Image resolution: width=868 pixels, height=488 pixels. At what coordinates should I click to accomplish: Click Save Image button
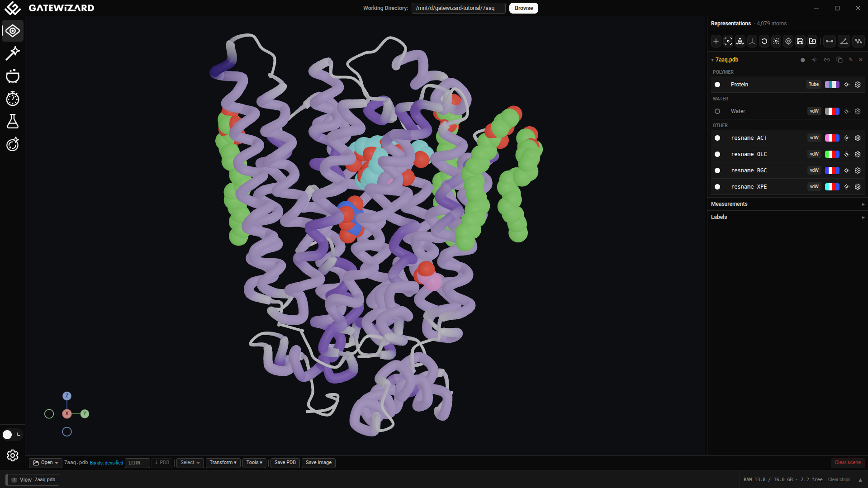coord(318,463)
